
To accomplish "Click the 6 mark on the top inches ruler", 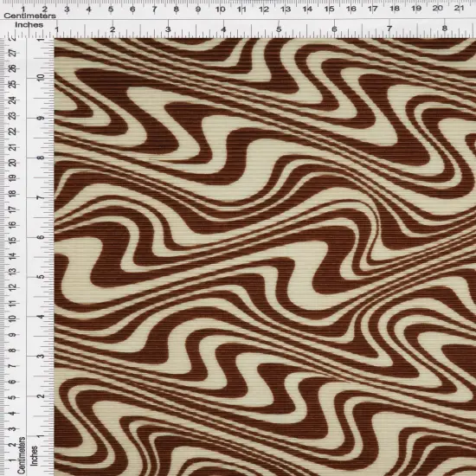I will (334, 29).
